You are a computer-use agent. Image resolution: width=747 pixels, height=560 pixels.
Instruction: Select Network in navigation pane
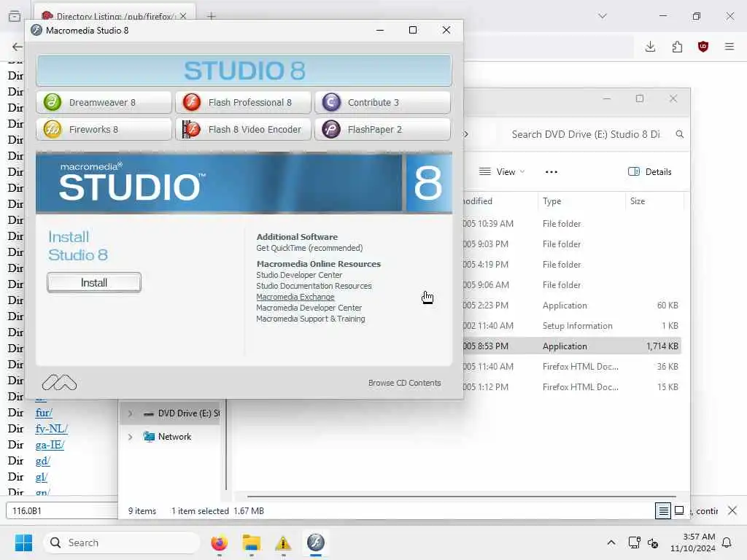pyautogui.click(x=167, y=437)
